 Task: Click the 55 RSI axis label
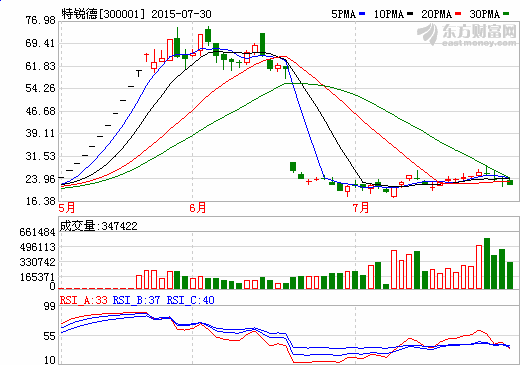[50, 336]
